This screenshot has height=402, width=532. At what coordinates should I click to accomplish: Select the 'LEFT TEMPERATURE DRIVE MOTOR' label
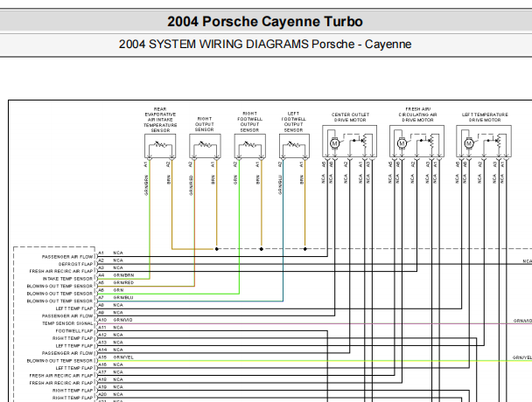click(x=485, y=117)
